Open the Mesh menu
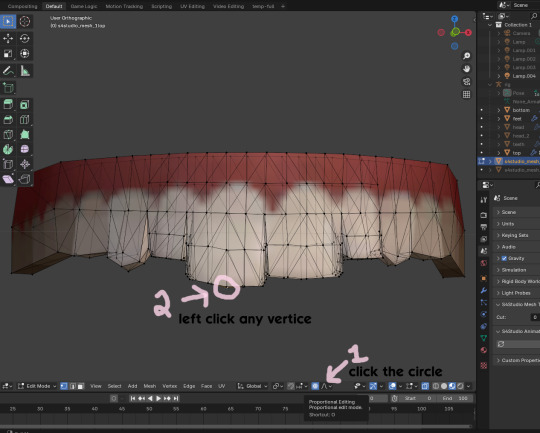Screen dimensions: 540x433 pos(149,386)
